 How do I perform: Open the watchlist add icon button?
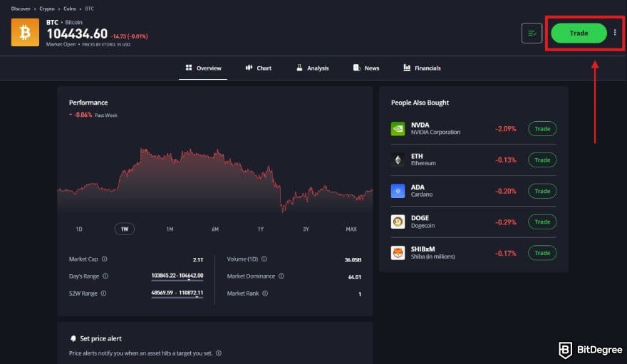click(532, 33)
